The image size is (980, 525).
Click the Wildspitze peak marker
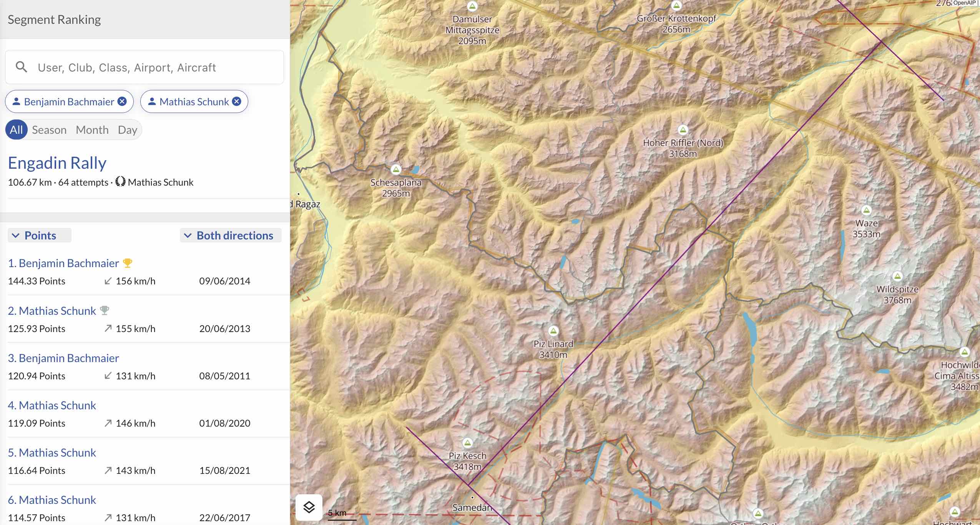point(897,276)
